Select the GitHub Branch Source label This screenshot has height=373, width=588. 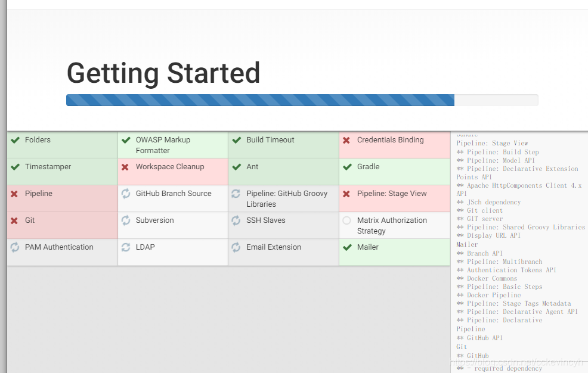[174, 194]
